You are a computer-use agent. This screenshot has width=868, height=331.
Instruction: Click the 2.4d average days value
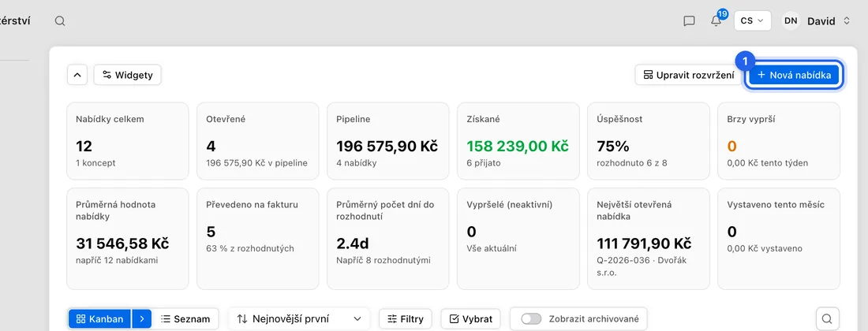[x=353, y=244]
